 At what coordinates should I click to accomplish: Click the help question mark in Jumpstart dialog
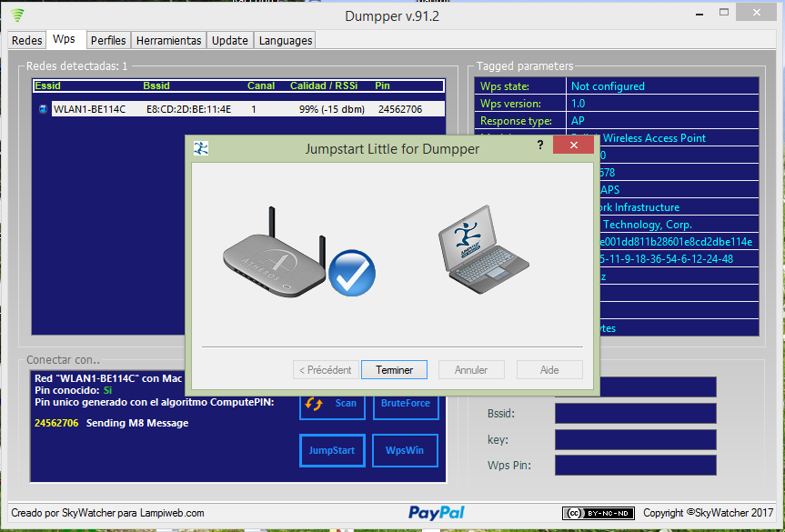pos(540,145)
